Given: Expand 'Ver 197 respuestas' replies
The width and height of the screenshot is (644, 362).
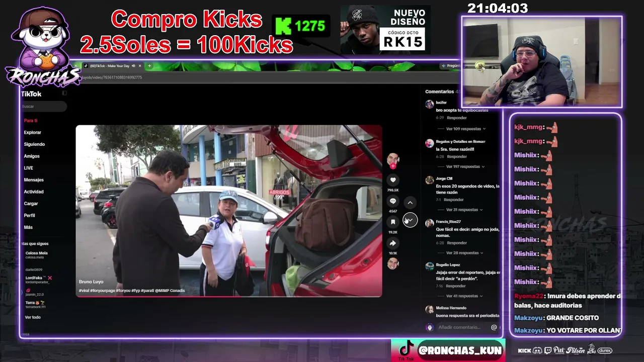Looking at the screenshot, I should pos(465,166).
